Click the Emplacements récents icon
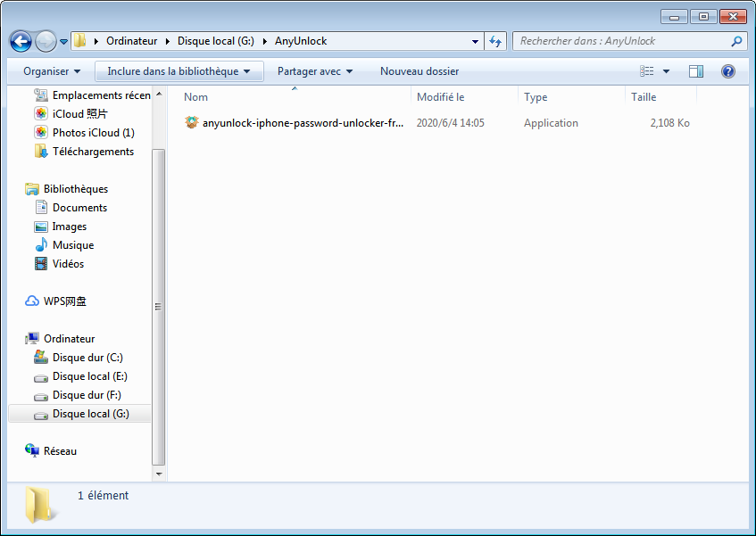The width and height of the screenshot is (756, 536). [x=41, y=95]
